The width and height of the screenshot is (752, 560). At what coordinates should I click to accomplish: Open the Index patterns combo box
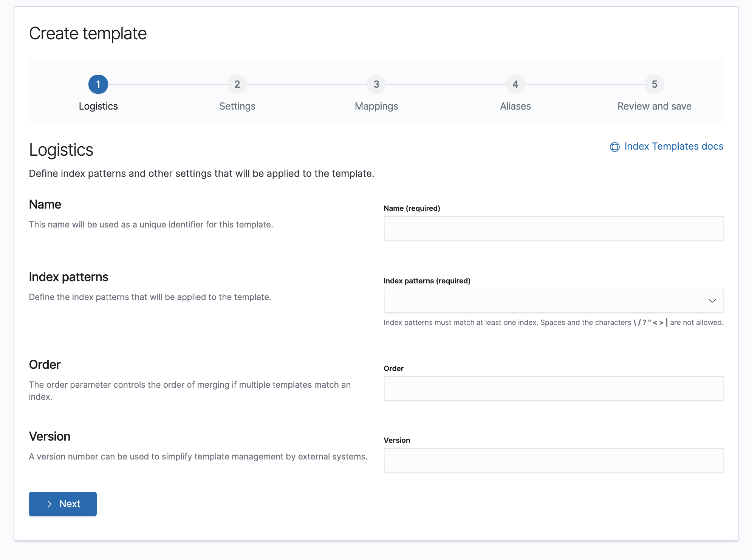pos(544,301)
